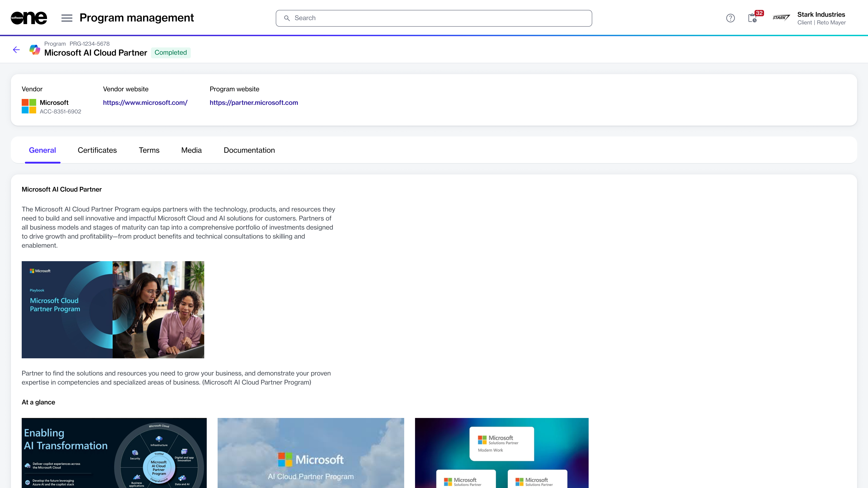The width and height of the screenshot is (868, 488).
Task: Select the Media tab
Action: (191, 150)
